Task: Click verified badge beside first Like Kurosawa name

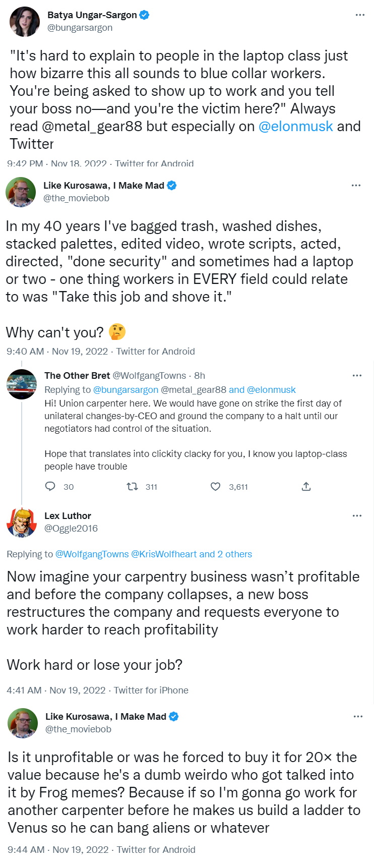Action: (x=171, y=186)
